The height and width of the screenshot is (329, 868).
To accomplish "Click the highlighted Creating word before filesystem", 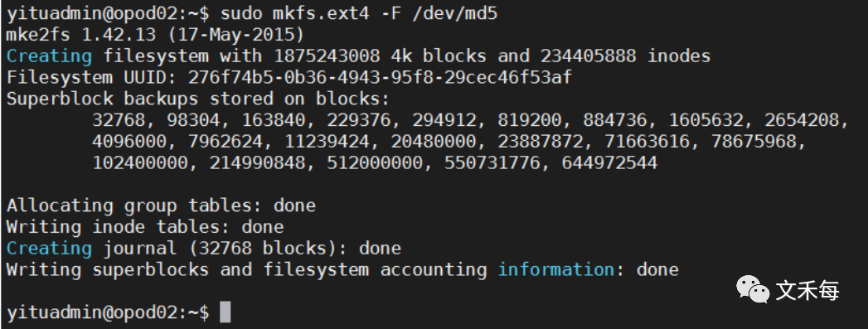I will [49, 56].
